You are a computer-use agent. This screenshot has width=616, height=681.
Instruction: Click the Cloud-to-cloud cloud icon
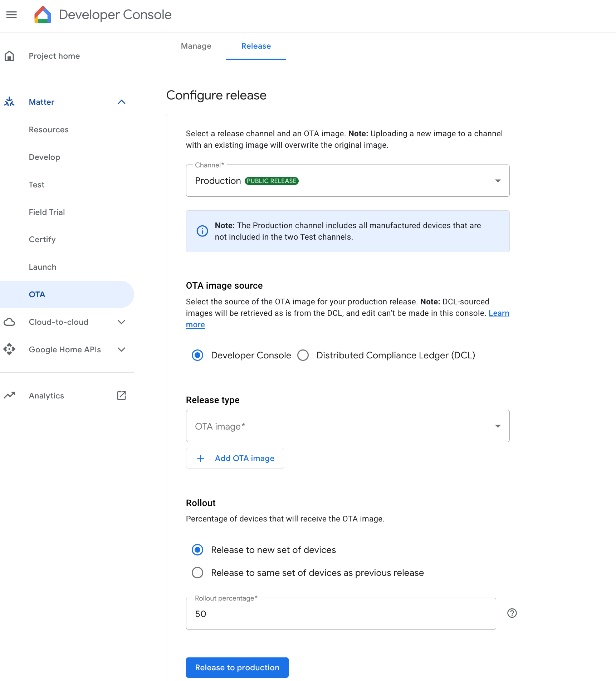click(x=10, y=322)
